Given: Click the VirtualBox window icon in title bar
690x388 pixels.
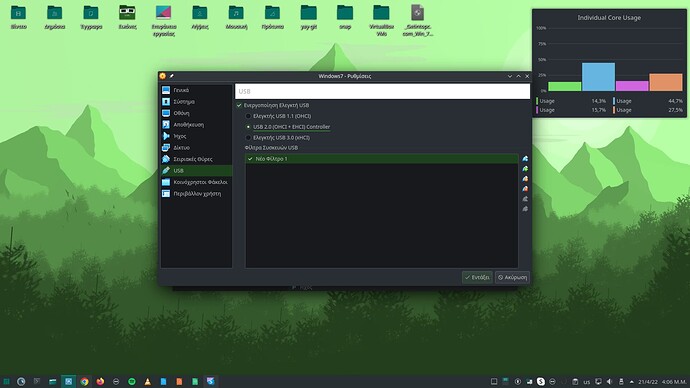Looking at the screenshot, I should (162, 76).
